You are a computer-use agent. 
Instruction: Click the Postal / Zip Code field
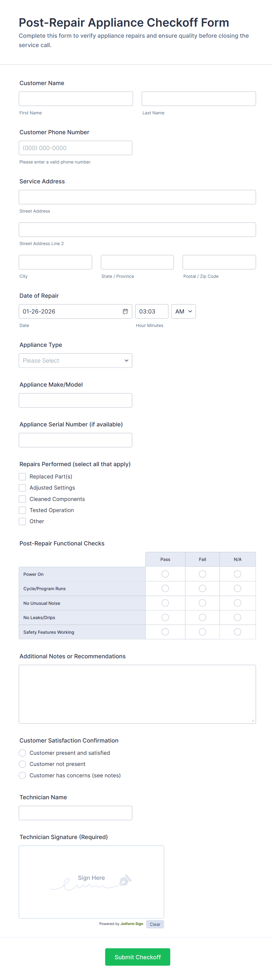click(219, 262)
